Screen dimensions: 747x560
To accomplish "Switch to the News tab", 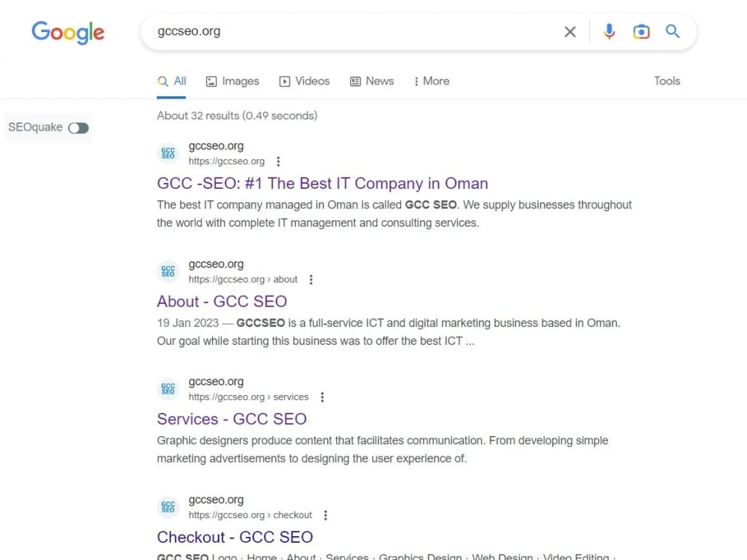I will coord(372,81).
